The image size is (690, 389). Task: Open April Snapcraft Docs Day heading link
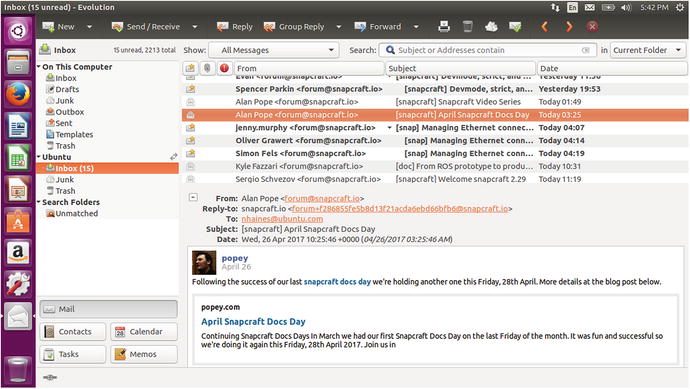tap(253, 322)
